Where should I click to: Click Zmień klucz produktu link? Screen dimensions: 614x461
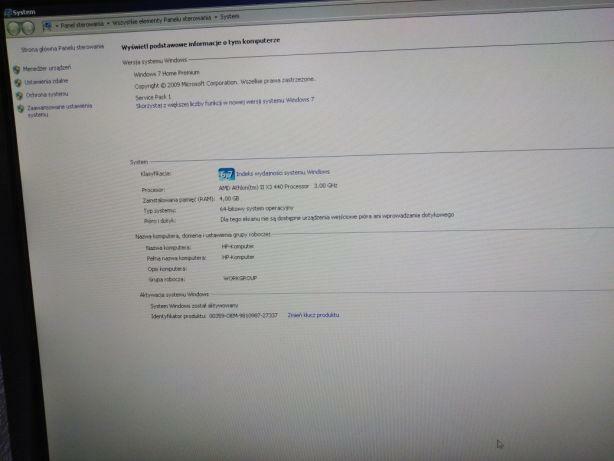coord(313,315)
